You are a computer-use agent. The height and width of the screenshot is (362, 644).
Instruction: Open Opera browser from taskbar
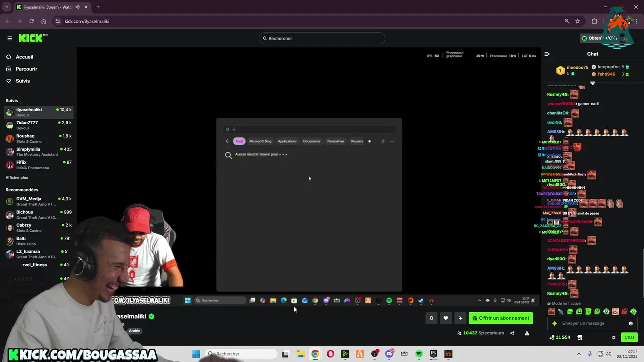[330, 354]
